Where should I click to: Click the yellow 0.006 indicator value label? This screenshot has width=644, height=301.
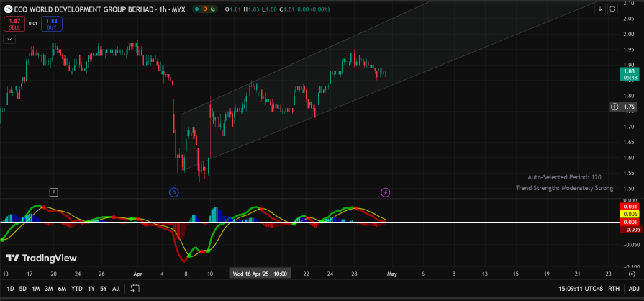coord(630,215)
